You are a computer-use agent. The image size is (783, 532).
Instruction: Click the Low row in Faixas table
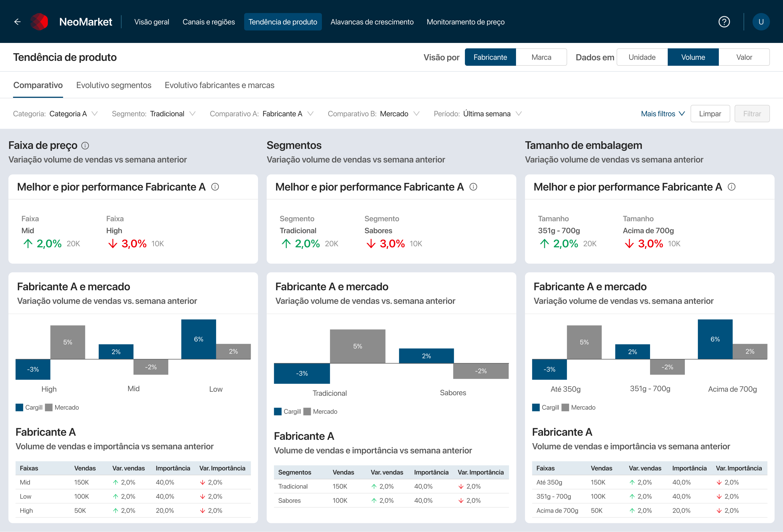pyautogui.click(x=133, y=496)
